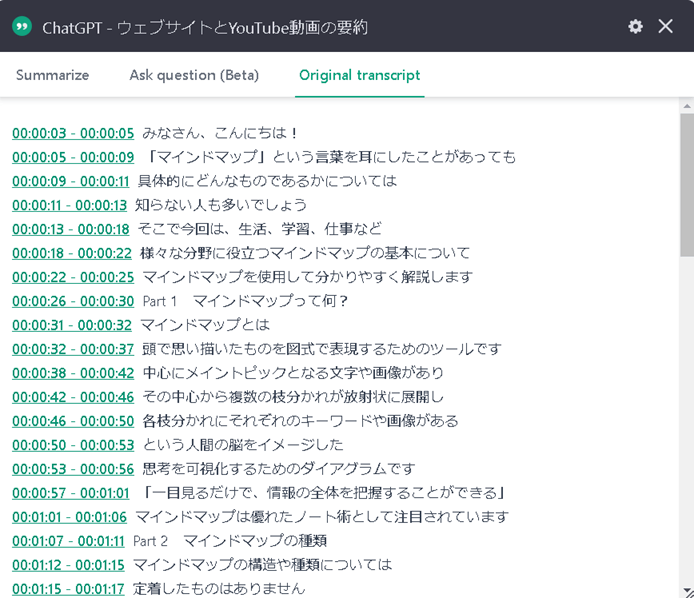Click the panel title ChatGPT - ウェブサイトとYouTube動画の要約
This screenshot has height=598, width=694.
tap(205, 27)
